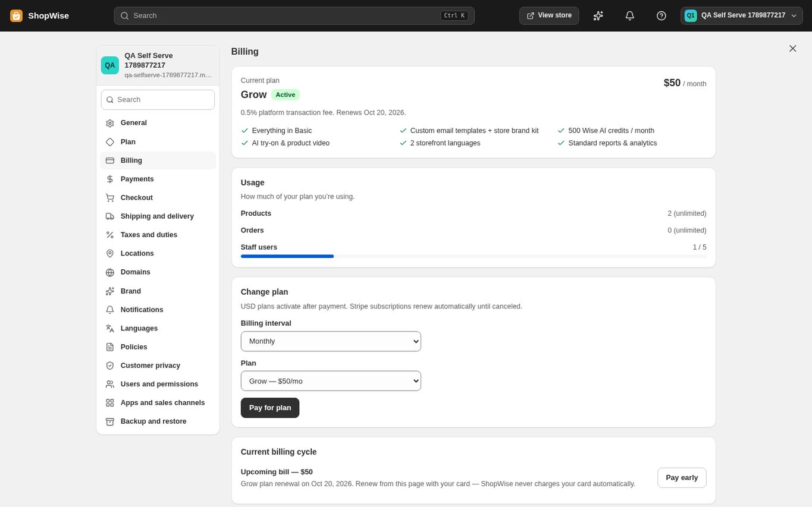Click the Shipping truck icon in sidebar

(x=110, y=216)
